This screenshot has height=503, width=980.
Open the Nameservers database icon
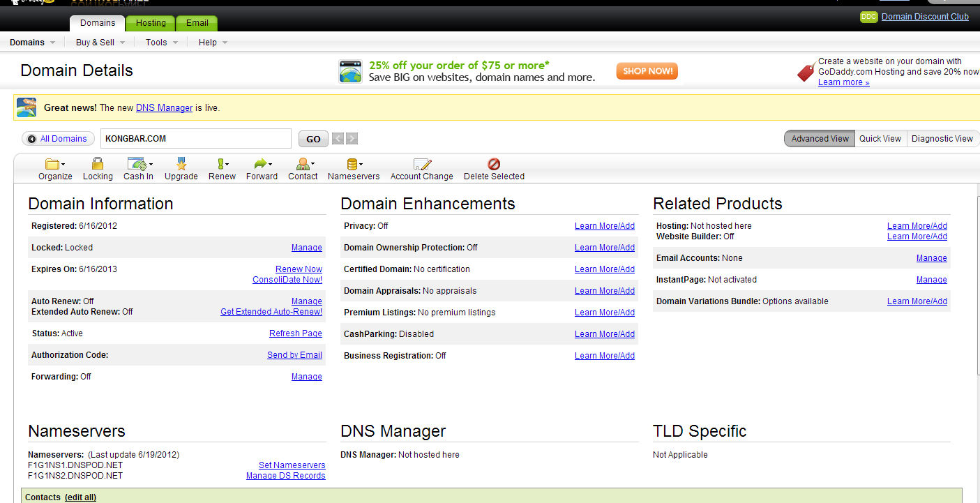[354, 164]
